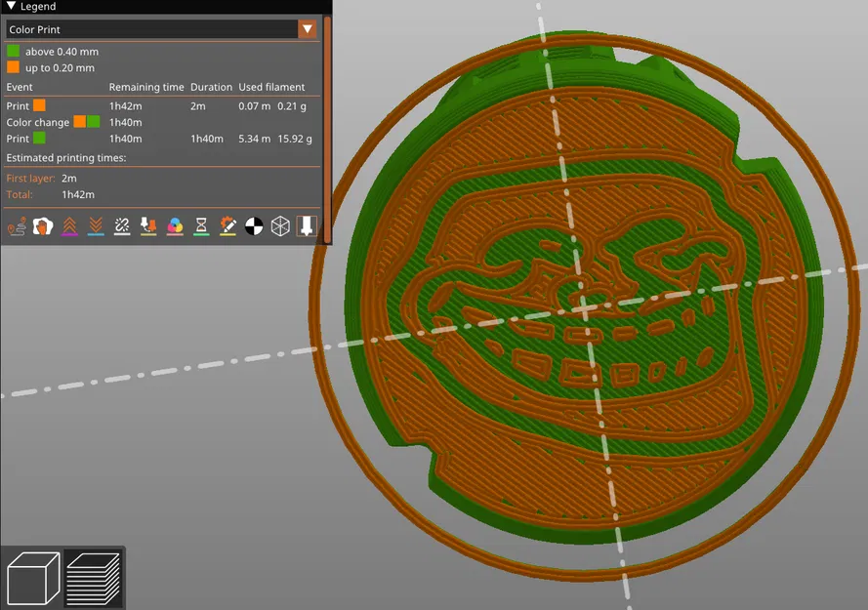Click green swatch in Color change row
This screenshot has width=868, height=610.
pos(94,122)
